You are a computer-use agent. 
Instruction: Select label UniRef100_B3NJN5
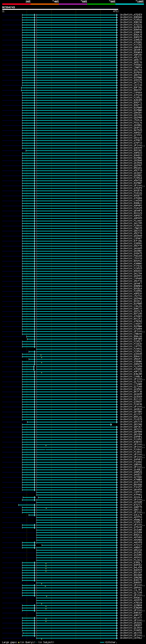tap(131, 374)
